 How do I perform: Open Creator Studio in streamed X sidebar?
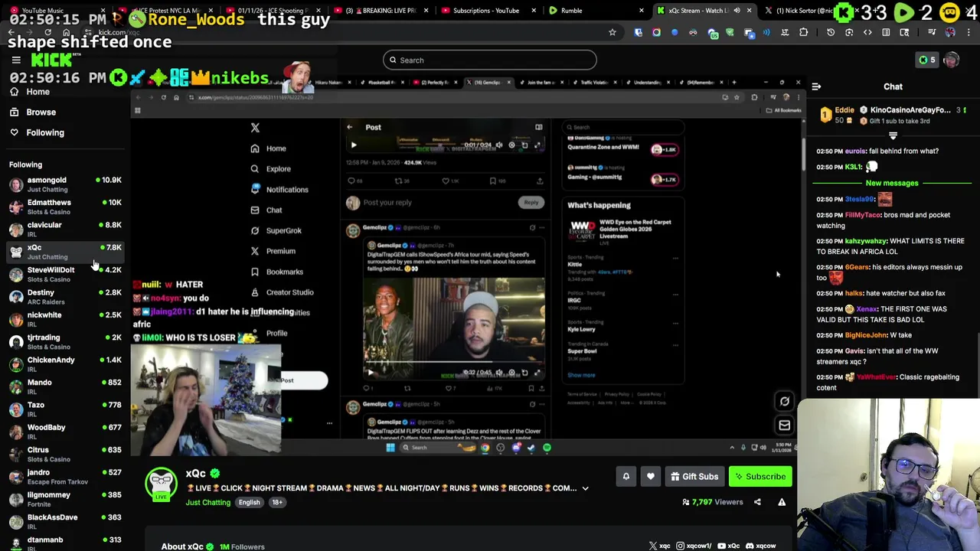pos(282,292)
